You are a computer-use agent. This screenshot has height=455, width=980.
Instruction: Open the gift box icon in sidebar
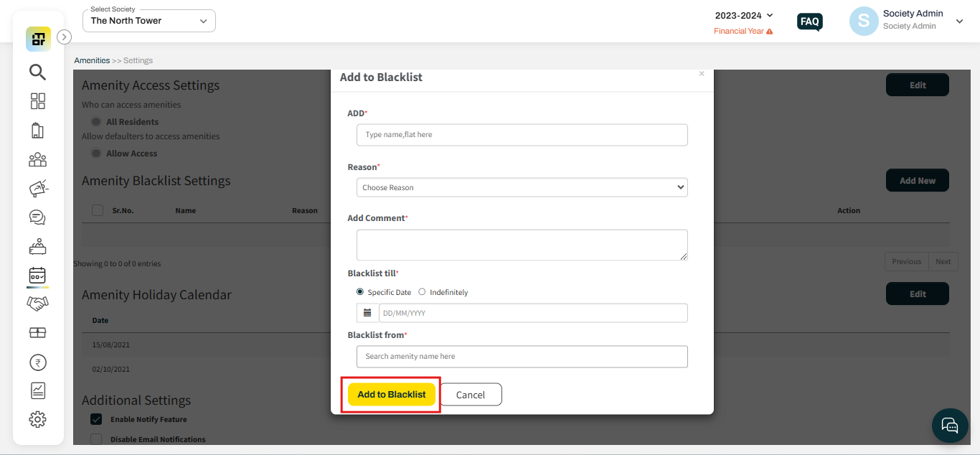(x=37, y=333)
